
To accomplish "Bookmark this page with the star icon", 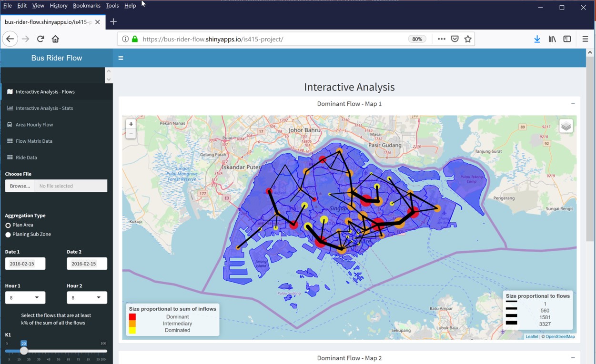I will coord(468,39).
